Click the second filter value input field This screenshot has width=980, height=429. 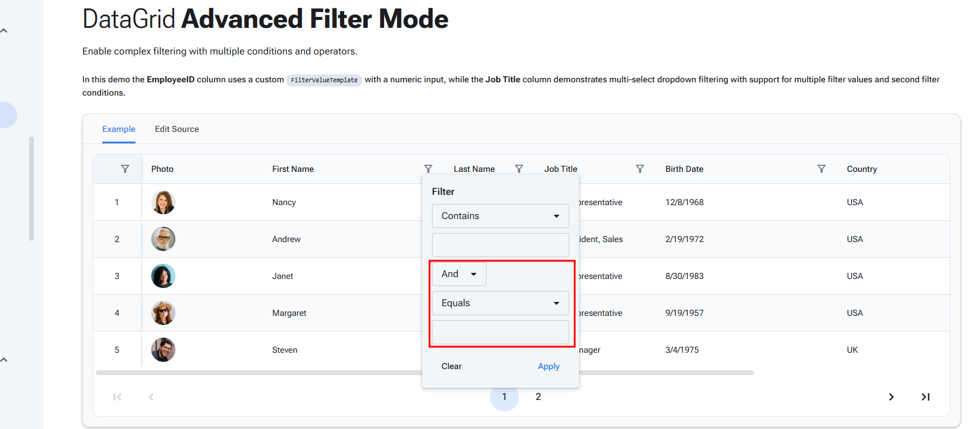click(500, 332)
